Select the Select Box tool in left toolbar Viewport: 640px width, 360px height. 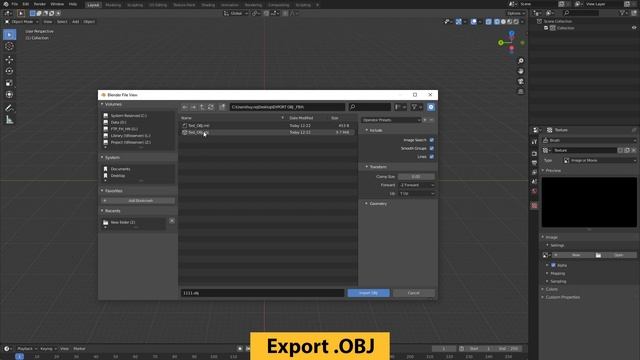pos(9,35)
